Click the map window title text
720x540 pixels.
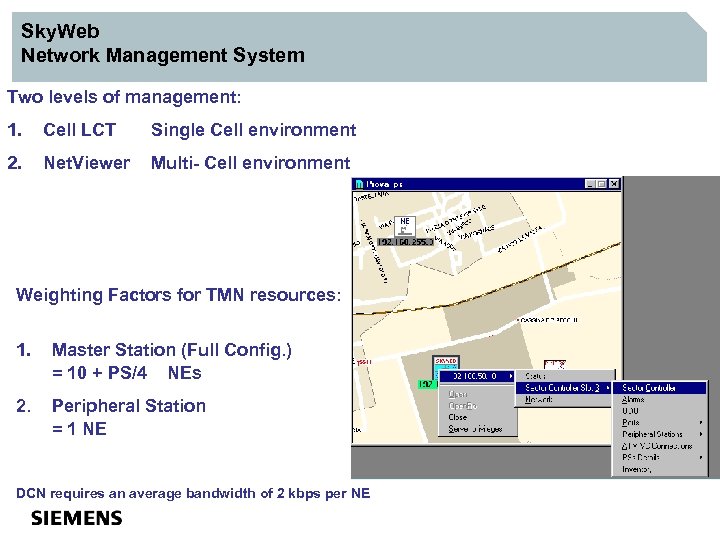point(384,184)
